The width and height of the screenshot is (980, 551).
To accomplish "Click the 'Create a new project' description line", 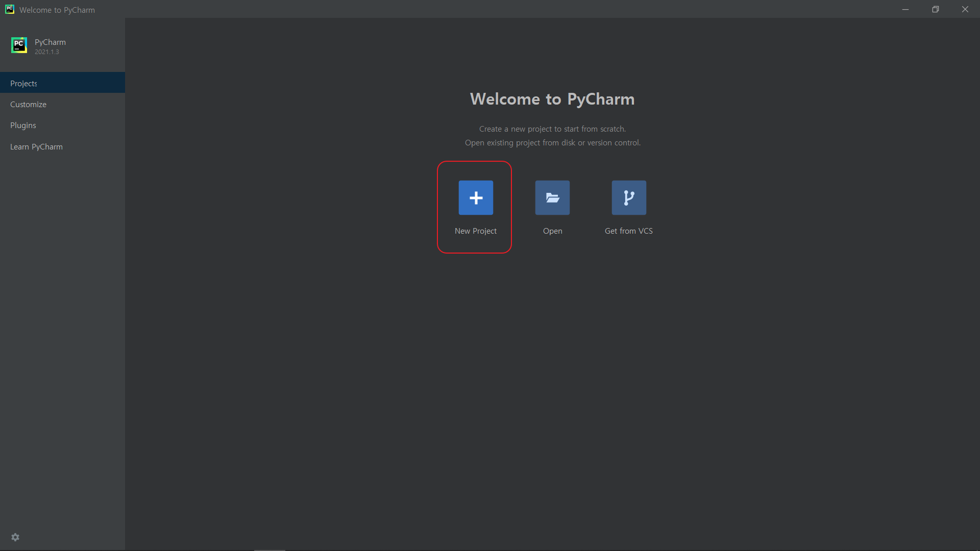I will (x=552, y=129).
